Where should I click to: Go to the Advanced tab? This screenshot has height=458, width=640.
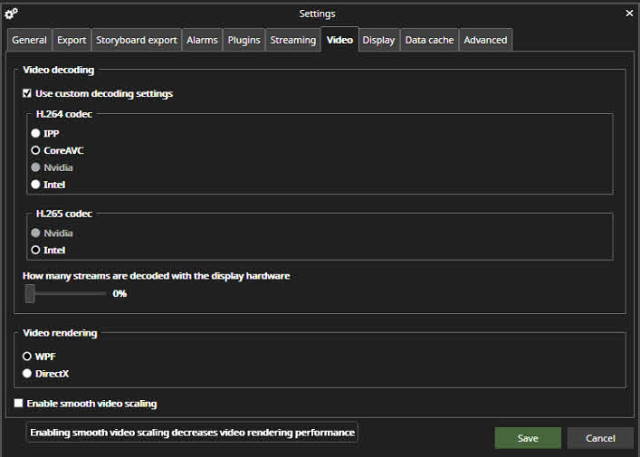[x=485, y=40]
